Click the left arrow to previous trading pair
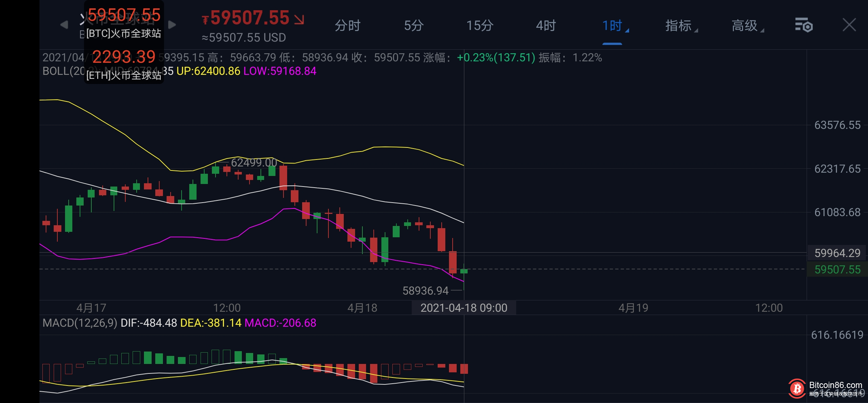The height and width of the screenshot is (403, 868). pyautogui.click(x=64, y=25)
